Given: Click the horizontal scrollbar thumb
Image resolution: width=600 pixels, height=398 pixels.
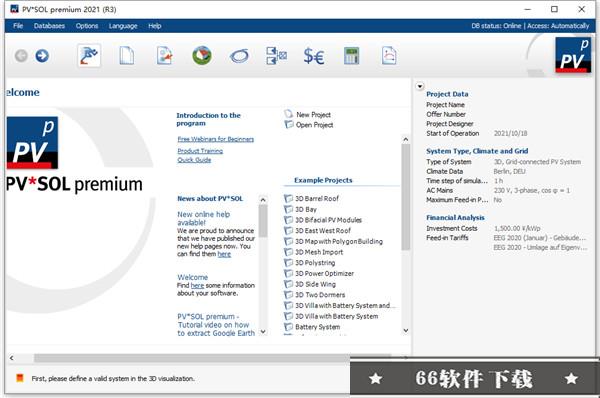Looking at the screenshot, I should pyautogui.click(x=212, y=358).
